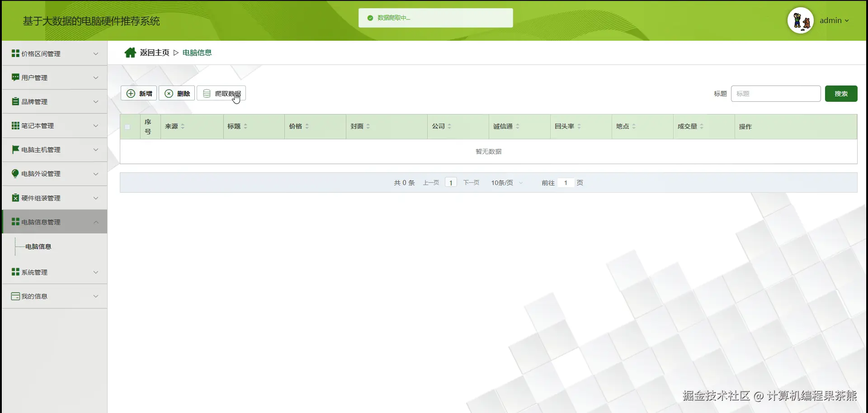The height and width of the screenshot is (413, 868).
Task: Click 电脑信息 breadcrumb text
Action: point(197,53)
